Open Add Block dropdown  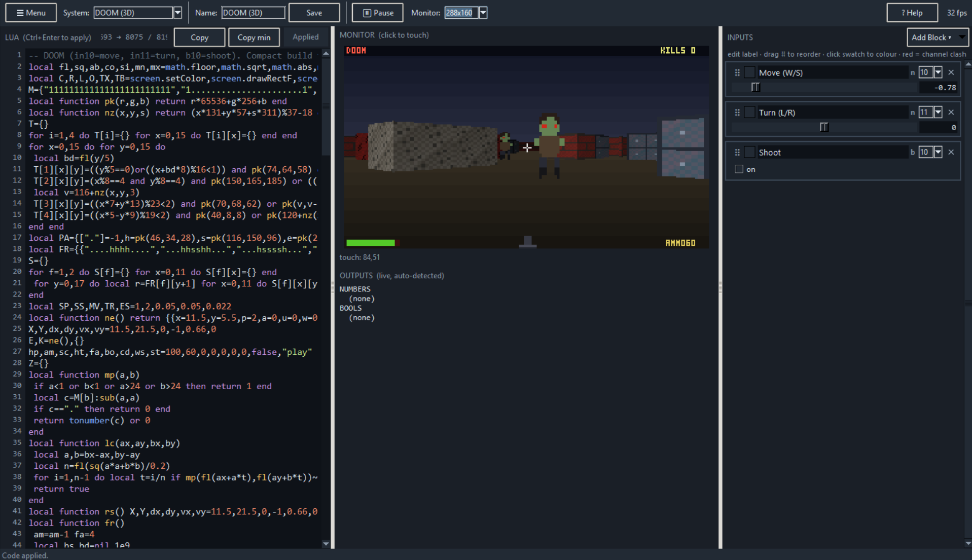pos(937,38)
